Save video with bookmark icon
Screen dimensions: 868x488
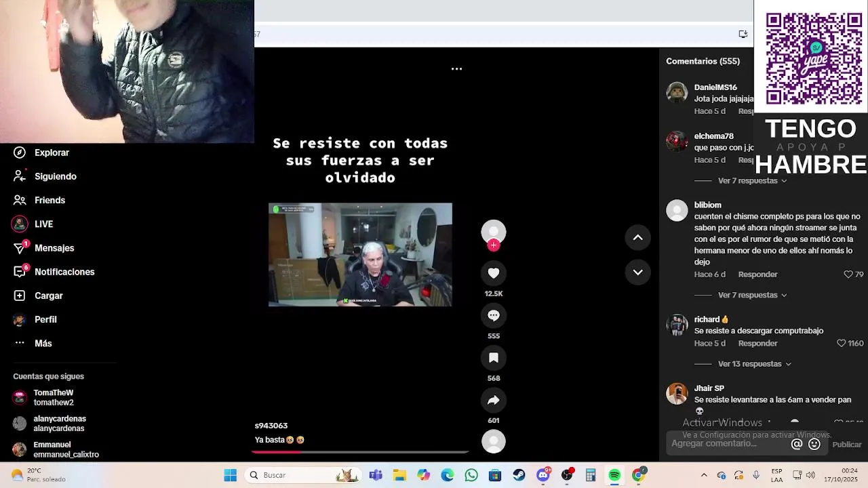pyautogui.click(x=494, y=358)
